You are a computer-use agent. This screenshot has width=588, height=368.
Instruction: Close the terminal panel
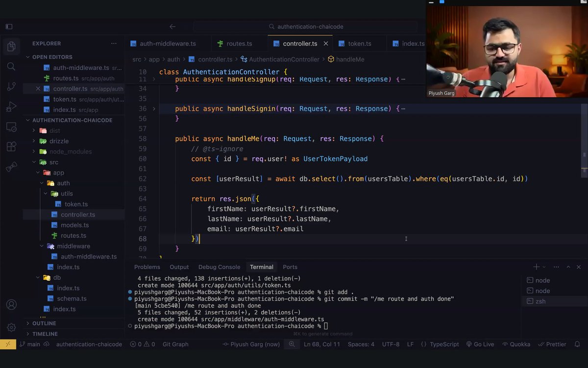click(x=579, y=267)
